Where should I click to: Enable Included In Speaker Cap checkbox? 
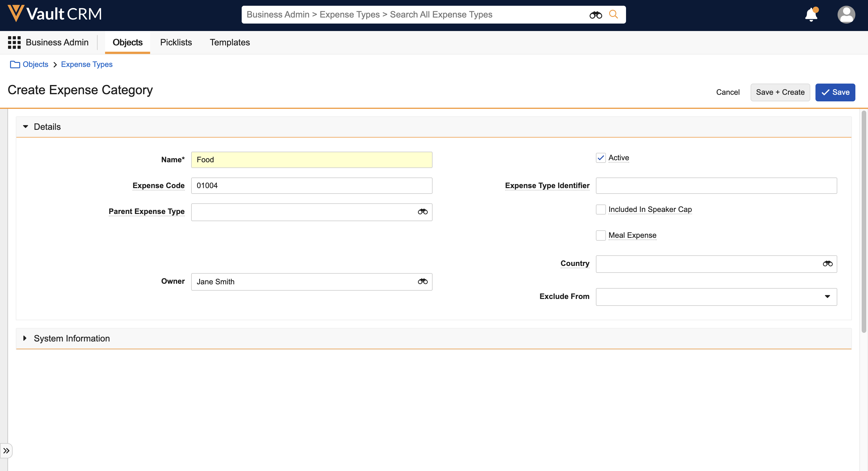pyautogui.click(x=600, y=209)
